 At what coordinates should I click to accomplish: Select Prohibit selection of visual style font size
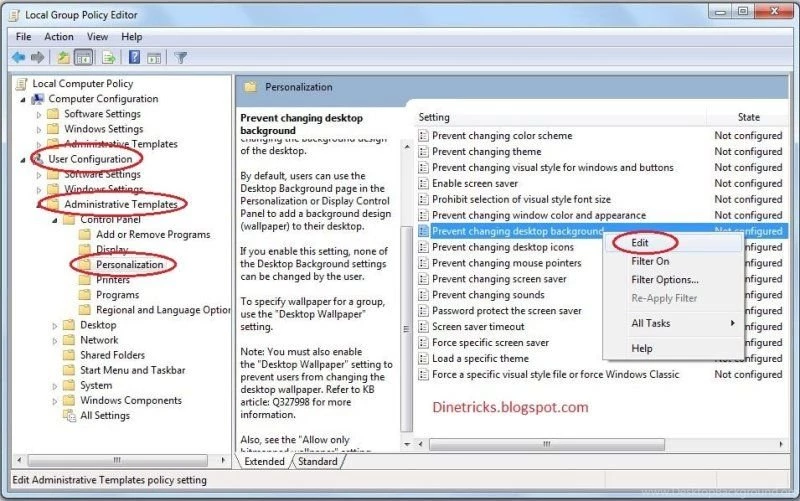click(521, 199)
